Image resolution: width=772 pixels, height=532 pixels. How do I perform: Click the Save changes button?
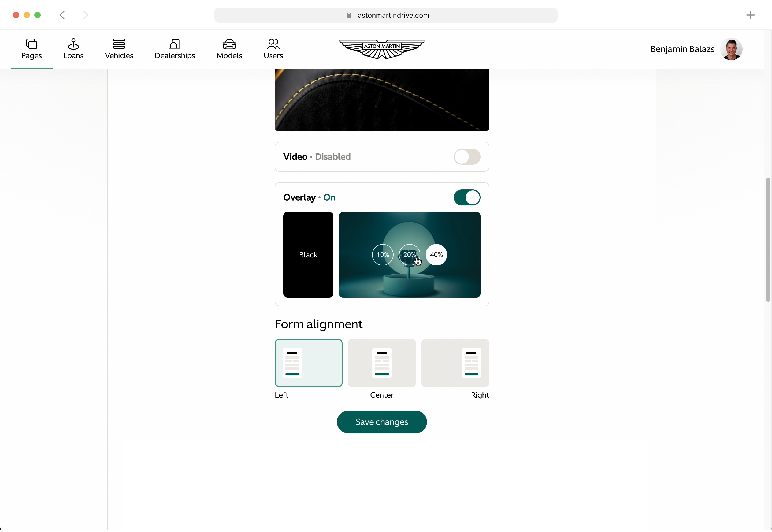coord(381,422)
